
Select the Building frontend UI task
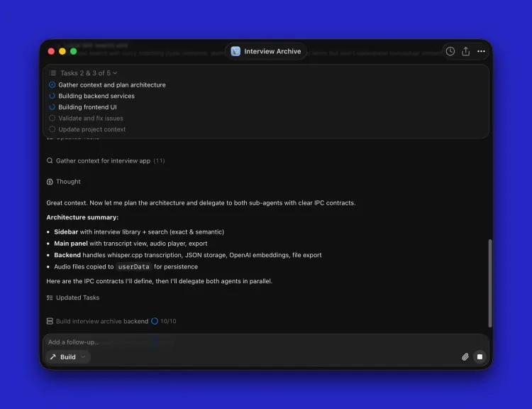pos(87,107)
